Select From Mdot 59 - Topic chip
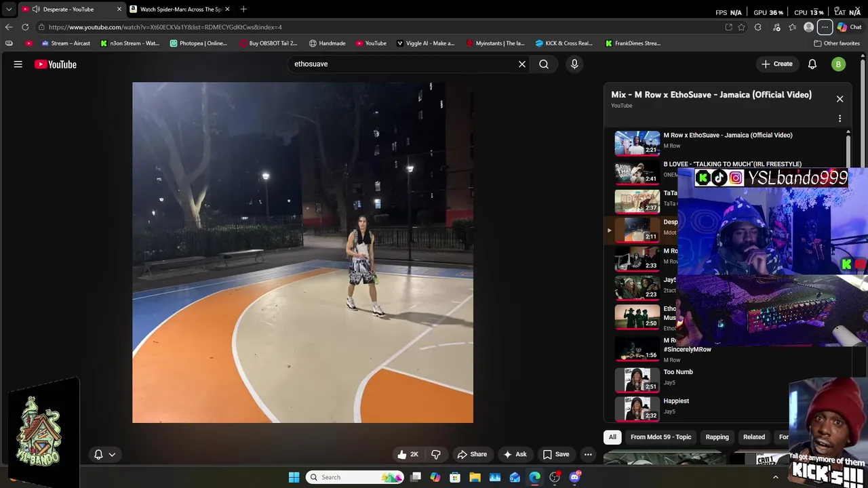Viewport: 868px width, 488px height. click(x=661, y=437)
